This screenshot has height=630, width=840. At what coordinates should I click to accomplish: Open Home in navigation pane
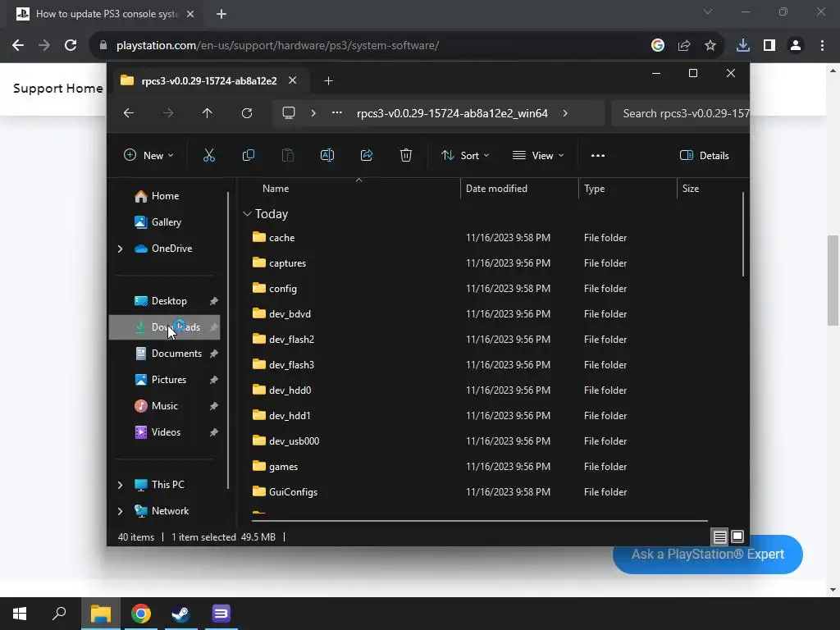click(165, 196)
